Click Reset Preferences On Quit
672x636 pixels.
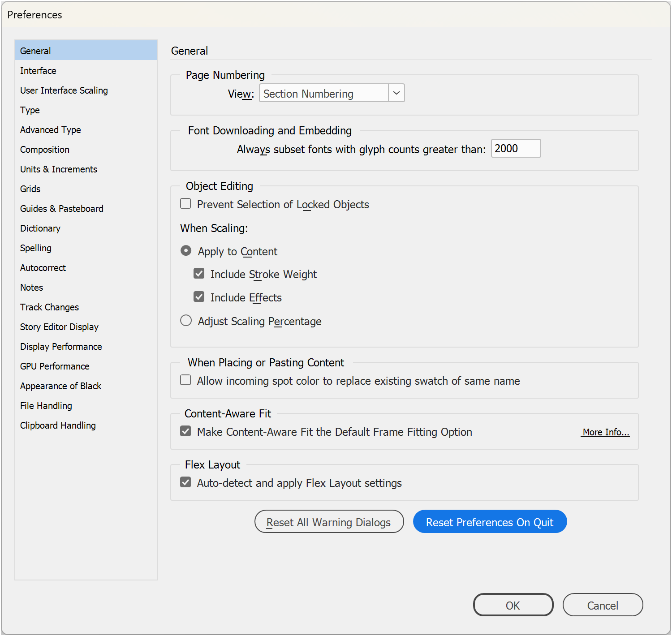[x=490, y=522]
